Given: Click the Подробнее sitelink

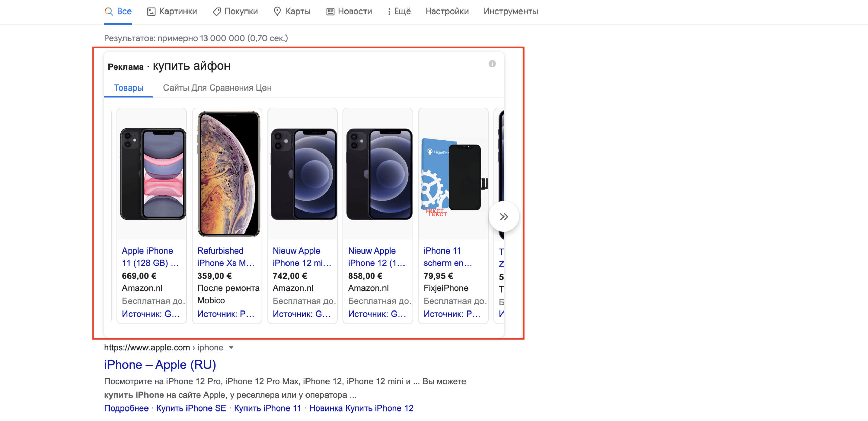Looking at the screenshot, I should (x=126, y=408).
